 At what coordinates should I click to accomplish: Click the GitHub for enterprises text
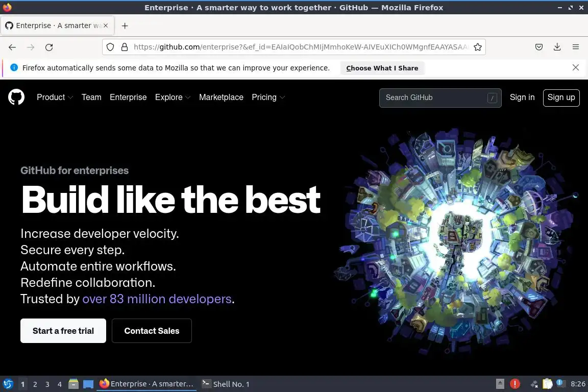coord(75,170)
